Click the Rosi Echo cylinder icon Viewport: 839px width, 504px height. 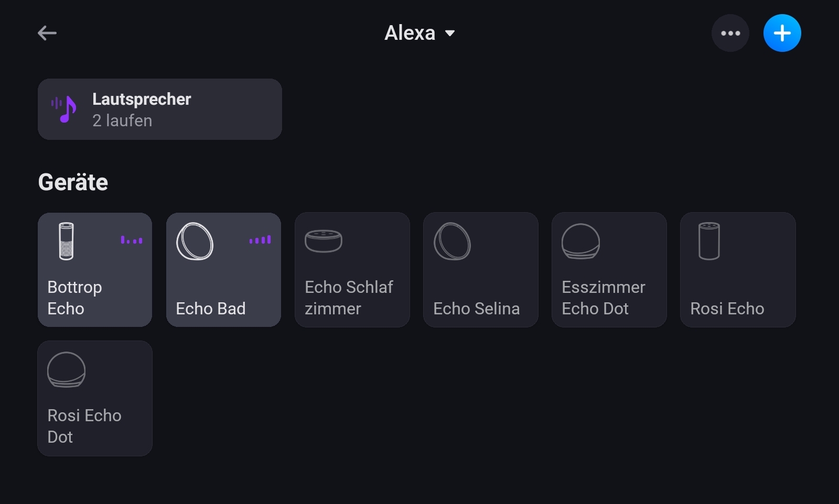pos(709,242)
